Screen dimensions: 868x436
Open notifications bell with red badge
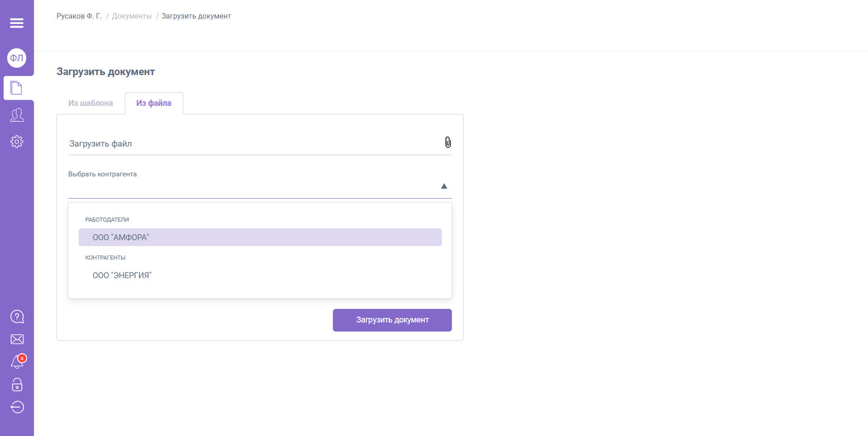[x=17, y=362]
